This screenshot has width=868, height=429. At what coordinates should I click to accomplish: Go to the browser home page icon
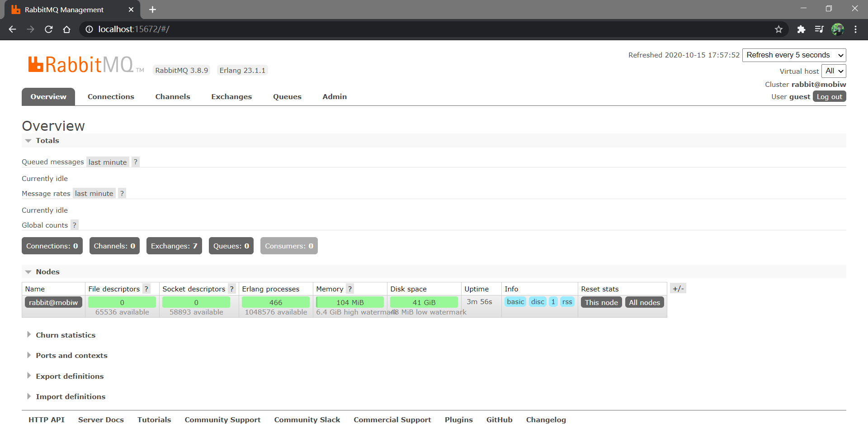tap(66, 29)
